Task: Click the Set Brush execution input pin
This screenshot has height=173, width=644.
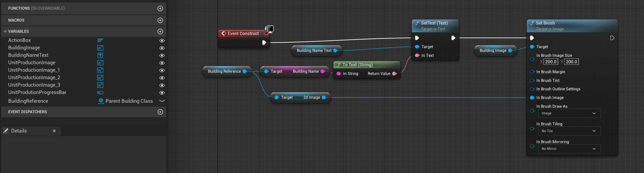Action: [x=532, y=38]
